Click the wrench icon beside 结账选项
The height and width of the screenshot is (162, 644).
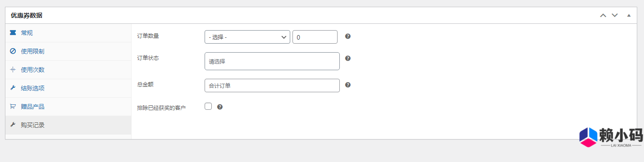(13, 88)
